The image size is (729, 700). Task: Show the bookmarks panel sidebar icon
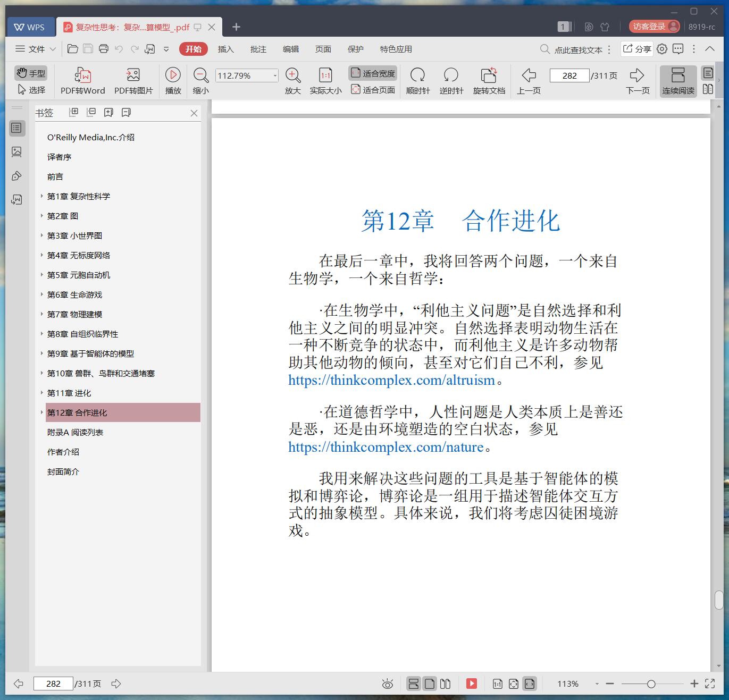pos(17,128)
